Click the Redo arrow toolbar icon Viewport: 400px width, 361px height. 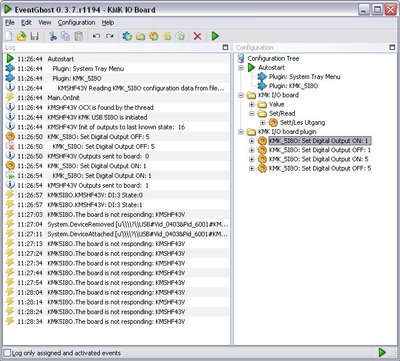coord(109,36)
